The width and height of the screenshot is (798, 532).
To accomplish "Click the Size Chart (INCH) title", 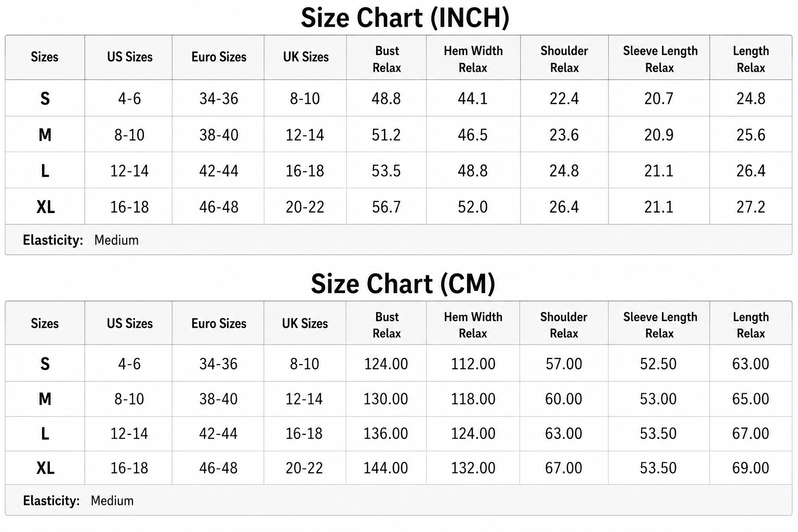I will [405, 18].
